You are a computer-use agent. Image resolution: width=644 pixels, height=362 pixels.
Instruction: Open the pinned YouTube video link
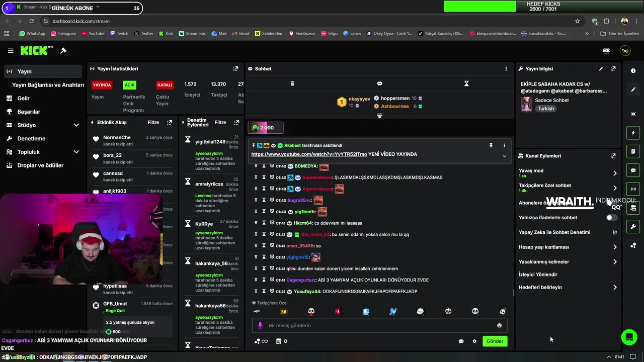pyautogui.click(x=309, y=154)
